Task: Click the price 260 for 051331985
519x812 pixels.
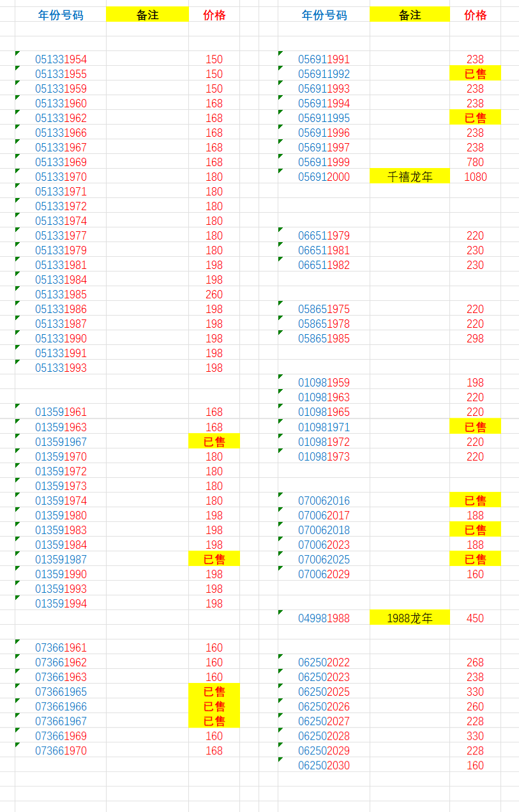Action: tap(214, 295)
